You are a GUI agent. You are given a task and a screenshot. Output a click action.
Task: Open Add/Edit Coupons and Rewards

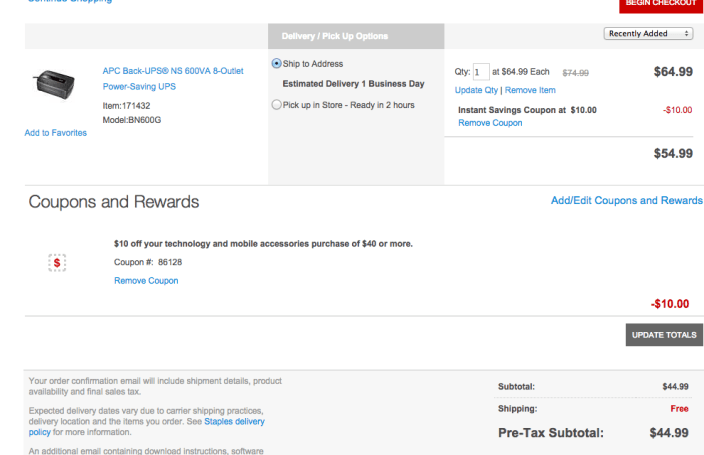pos(626,201)
